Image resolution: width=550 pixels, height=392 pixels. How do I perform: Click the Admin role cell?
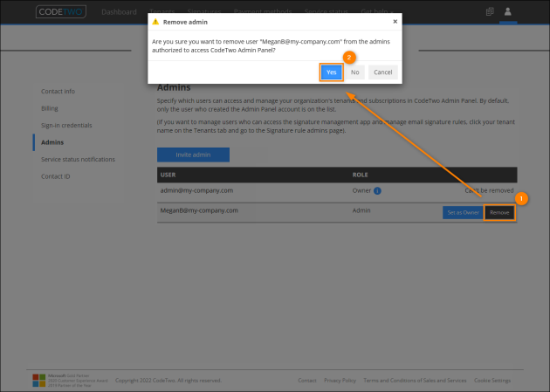pyautogui.click(x=361, y=210)
